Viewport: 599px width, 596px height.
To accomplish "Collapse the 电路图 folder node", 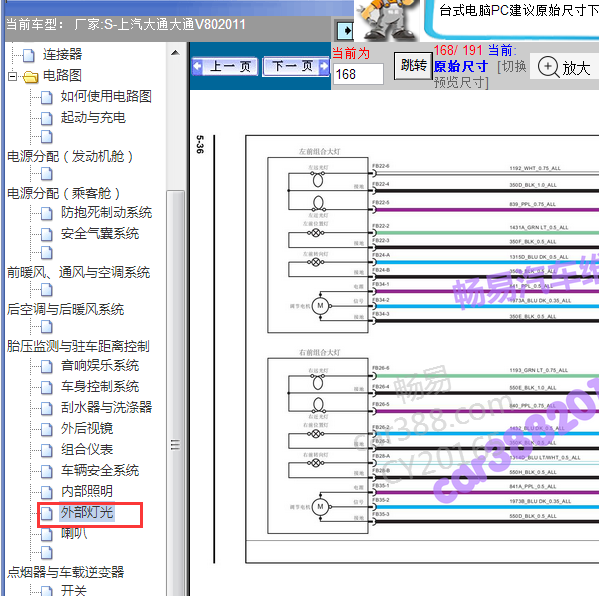I will click(12, 76).
